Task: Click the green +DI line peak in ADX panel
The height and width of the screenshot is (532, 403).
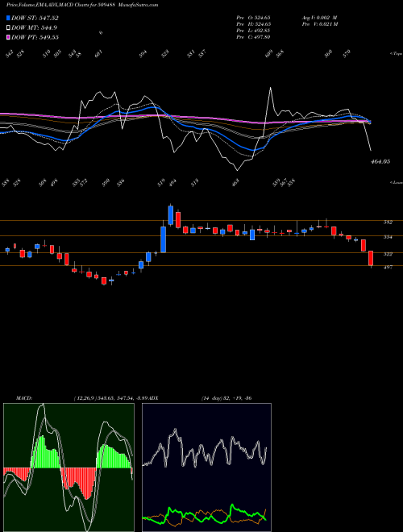Action: (x=232, y=506)
